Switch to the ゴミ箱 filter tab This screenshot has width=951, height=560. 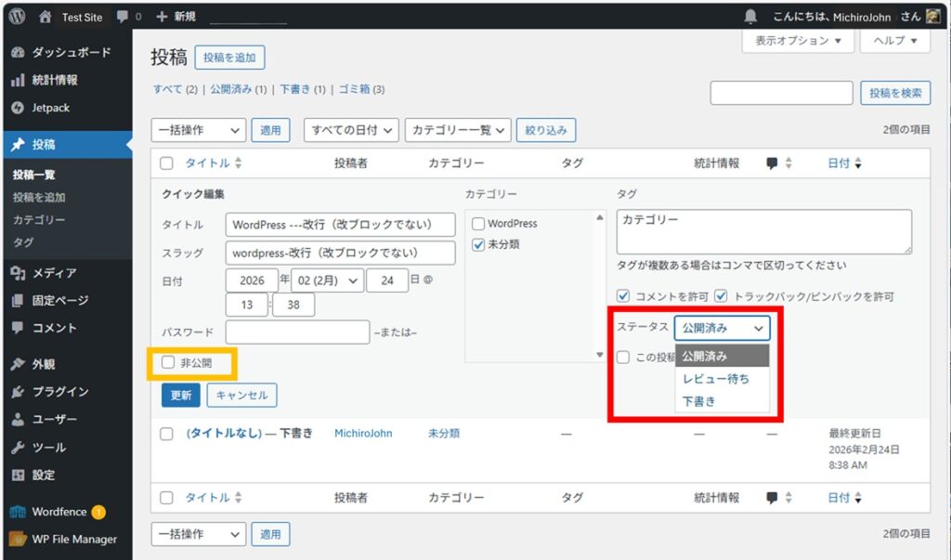354,89
